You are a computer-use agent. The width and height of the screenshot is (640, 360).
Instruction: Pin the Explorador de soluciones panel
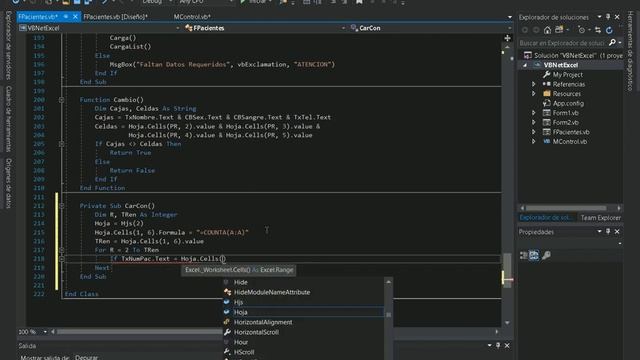pos(608,17)
